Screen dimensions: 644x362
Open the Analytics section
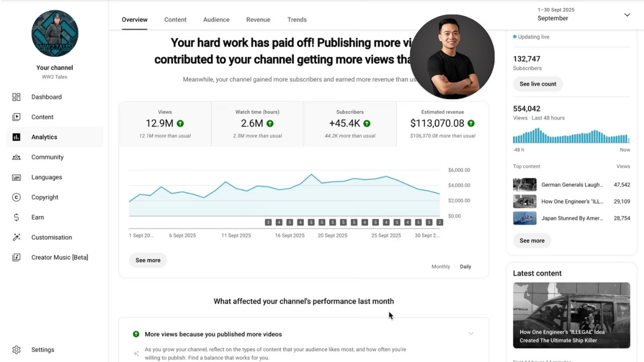pyautogui.click(x=44, y=137)
